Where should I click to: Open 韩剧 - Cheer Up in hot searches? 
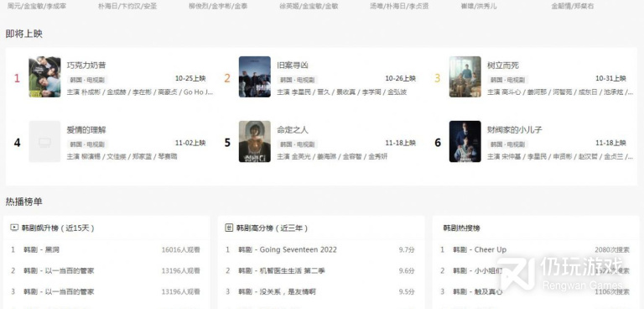(x=480, y=249)
